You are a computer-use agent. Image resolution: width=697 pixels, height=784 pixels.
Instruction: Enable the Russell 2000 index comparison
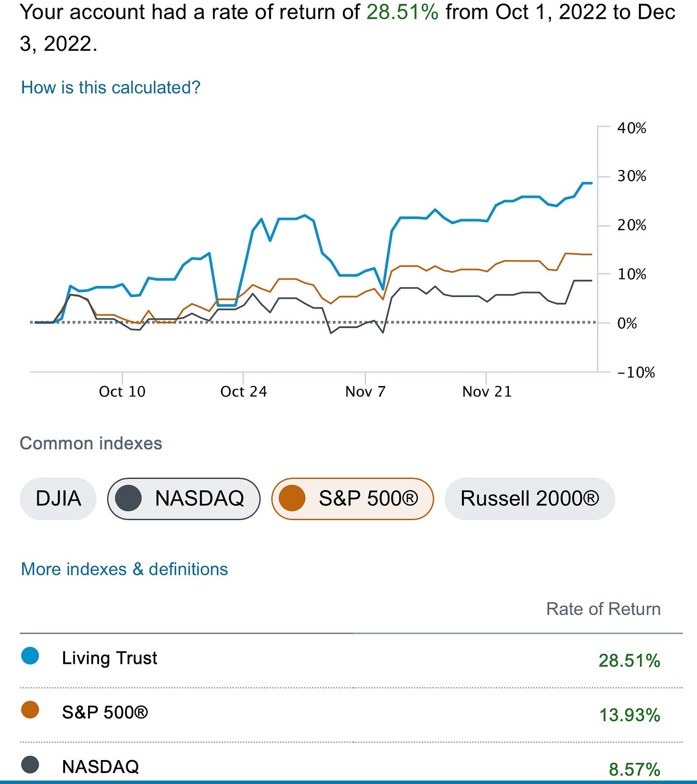tap(529, 499)
